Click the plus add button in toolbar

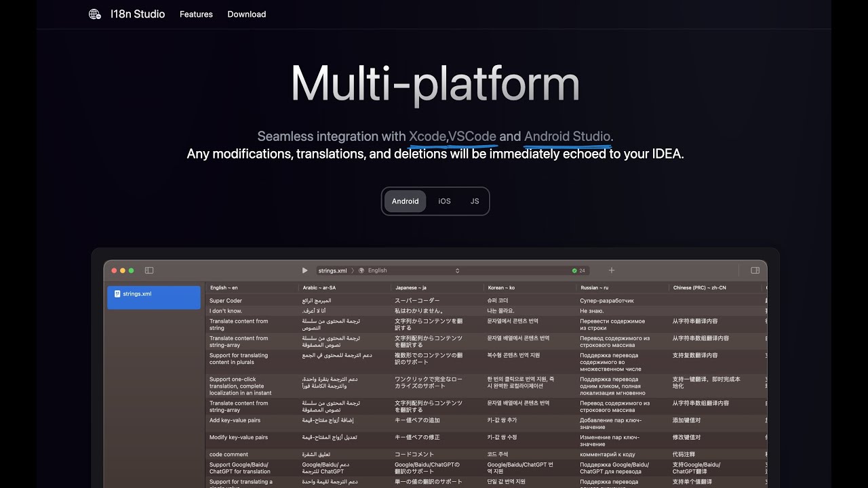click(612, 270)
